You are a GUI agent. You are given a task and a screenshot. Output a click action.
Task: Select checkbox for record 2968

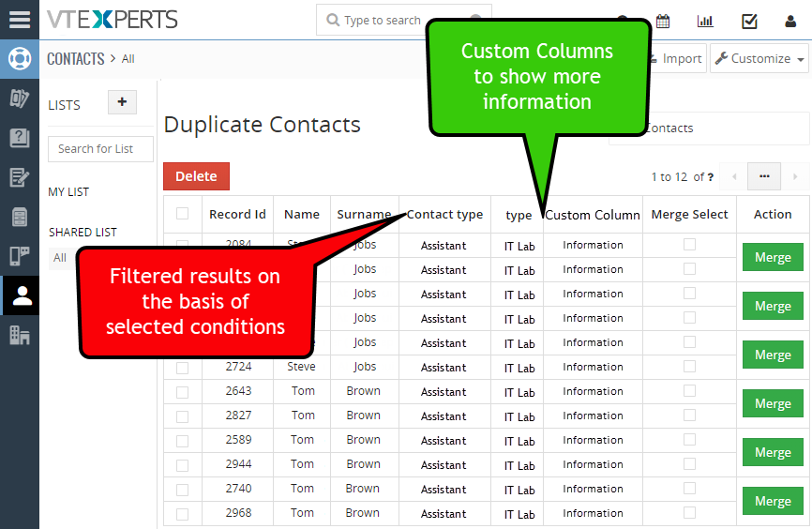coord(182,514)
